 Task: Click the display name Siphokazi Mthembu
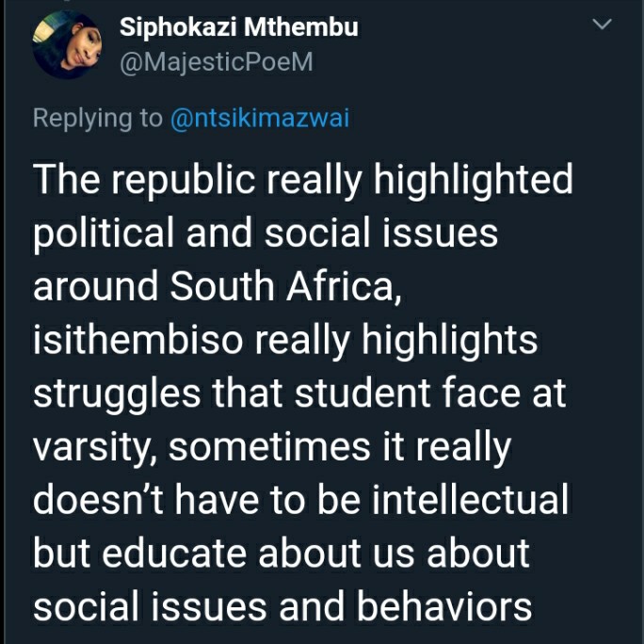pyautogui.click(x=238, y=27)
